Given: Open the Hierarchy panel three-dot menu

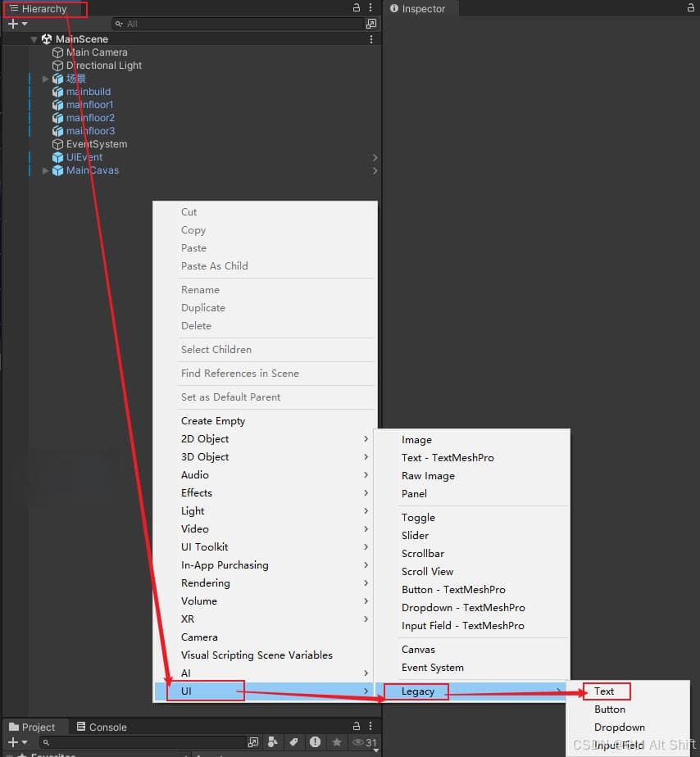Looking at the screenshot, I should [x=370, y=7].
